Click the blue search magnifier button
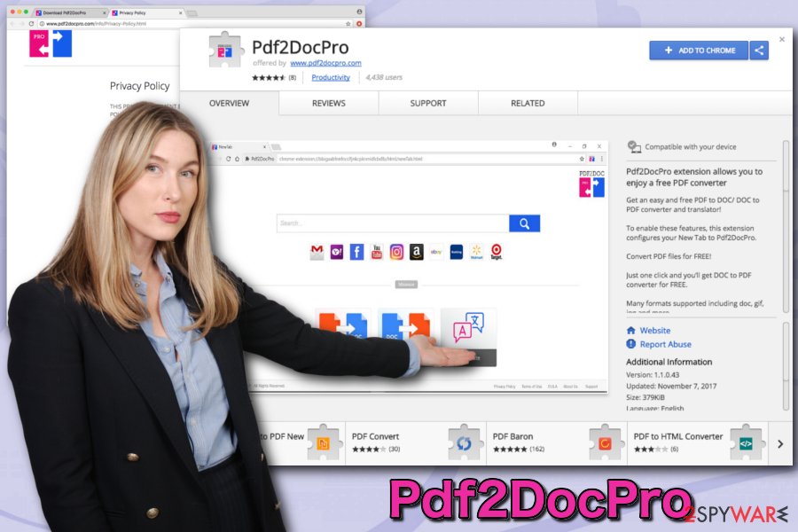 coord(524,223)
